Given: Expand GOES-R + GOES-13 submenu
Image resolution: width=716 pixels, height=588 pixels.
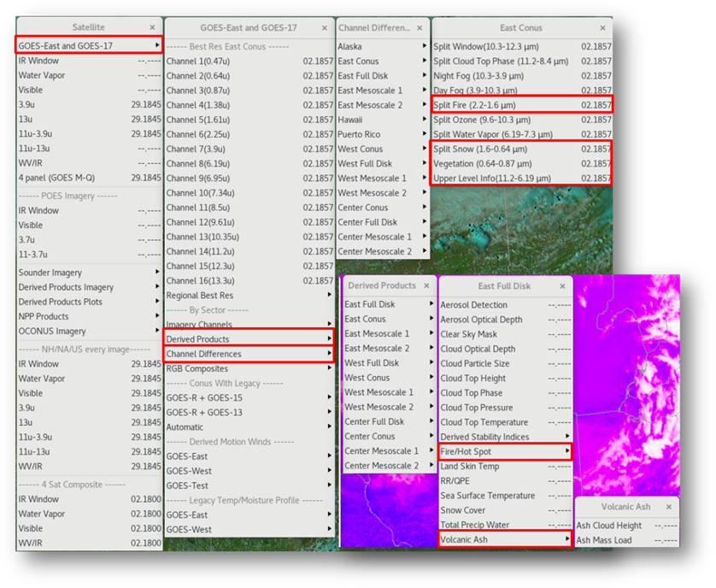Looking at the screenshot, I should 249,412.
